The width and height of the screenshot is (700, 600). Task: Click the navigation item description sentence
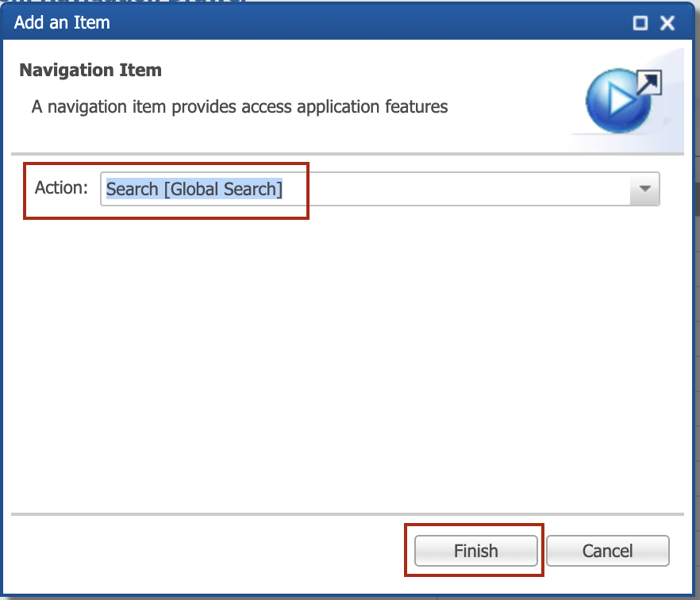pyautogui.click(x=240, y=107)
